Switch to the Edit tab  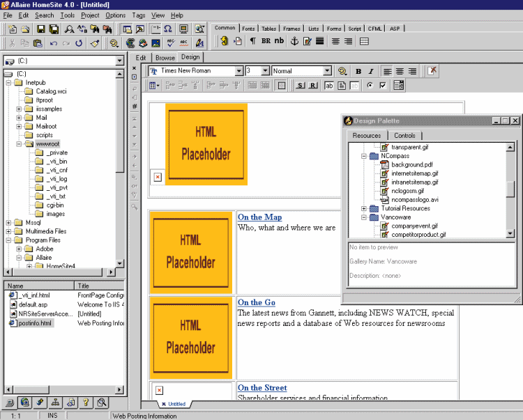tap(141, 58)
